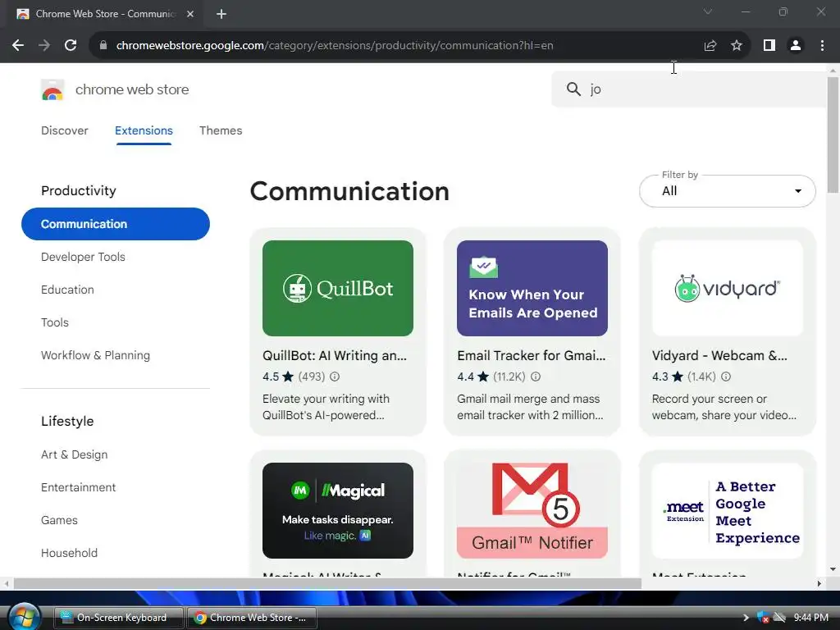Close the Chrome Web Store tab
This screenshot has width=840, height=630.
tap(190, 14)
